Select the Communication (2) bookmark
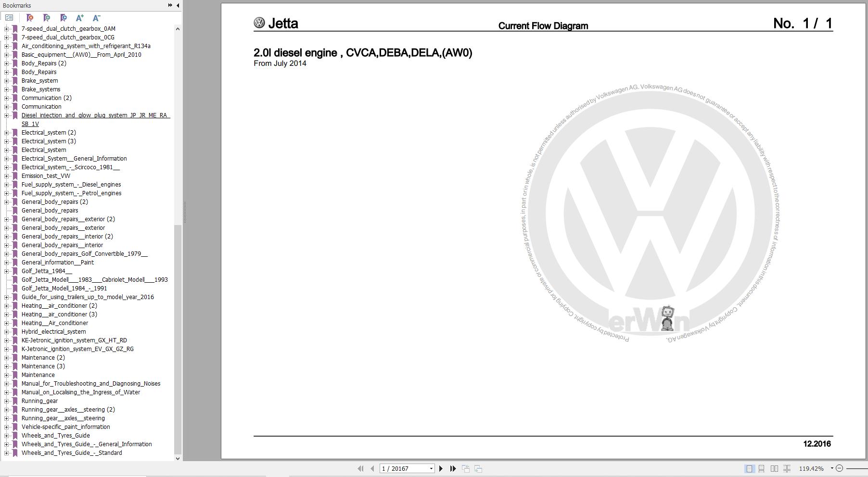 click(46, 98)
